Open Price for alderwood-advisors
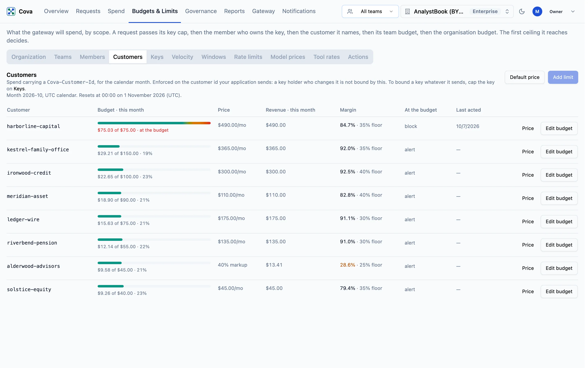Image resolution: width=588 pixels, height=368 pixels. (x=528, y=268)
